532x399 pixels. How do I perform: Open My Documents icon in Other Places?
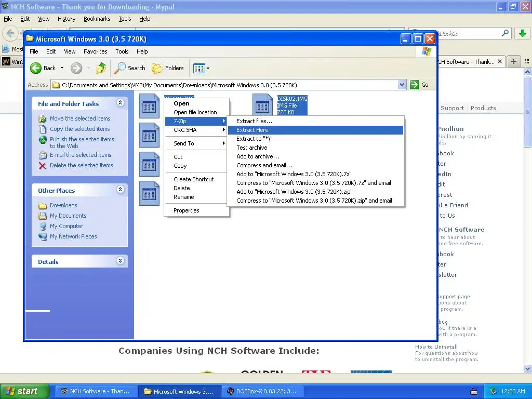click(x=43, y=216)
